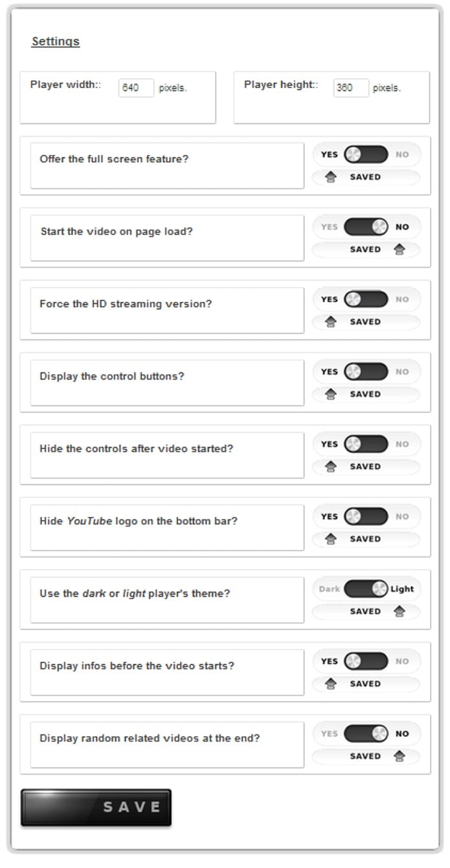Click the arrow icon in related videos row
The image size is (450, 868).
399,757
